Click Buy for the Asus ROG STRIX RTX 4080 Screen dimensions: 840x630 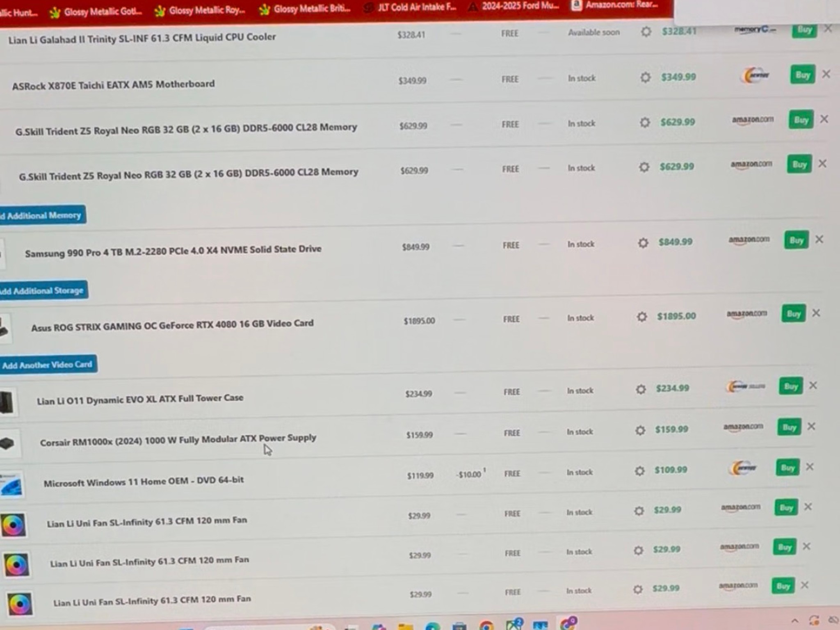794,314
